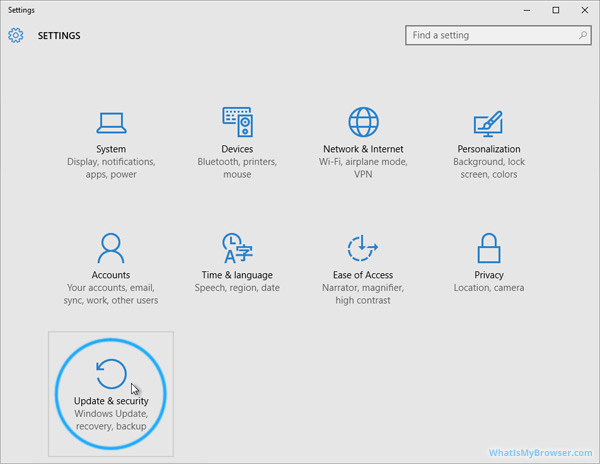Click 'Display, notifications, apps, power' description

(x=111, y=168)
